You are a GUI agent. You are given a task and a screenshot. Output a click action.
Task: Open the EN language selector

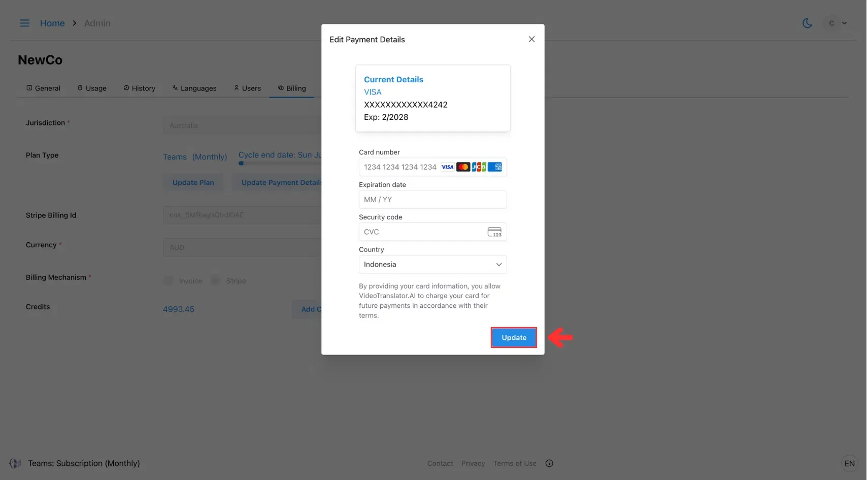tap(849, 463)
